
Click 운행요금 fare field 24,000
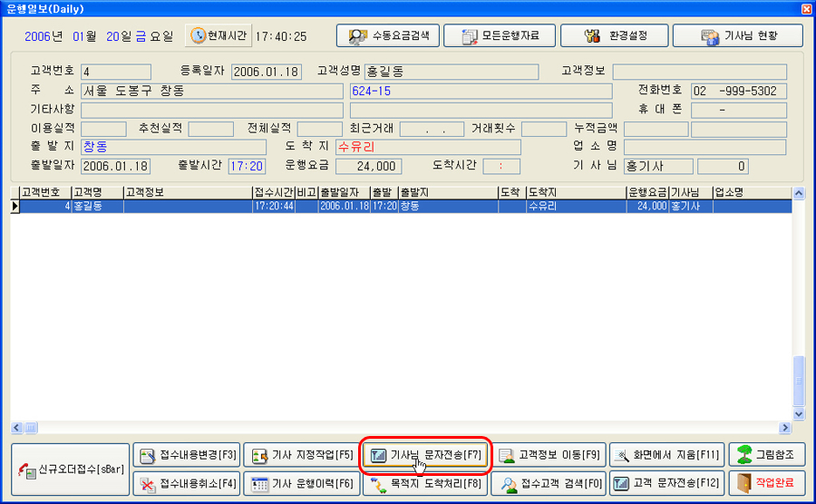(368, 167)
